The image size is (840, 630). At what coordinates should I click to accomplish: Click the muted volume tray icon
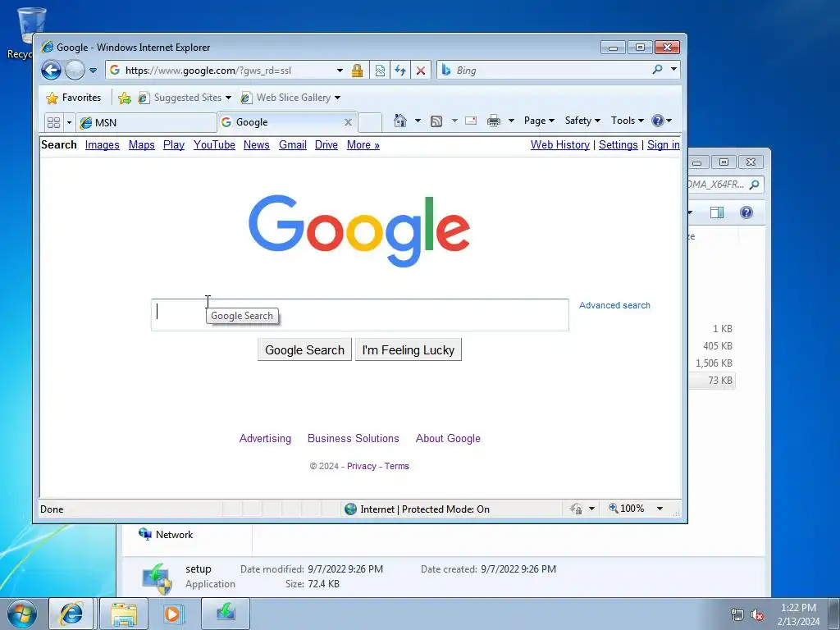(757, 615)
